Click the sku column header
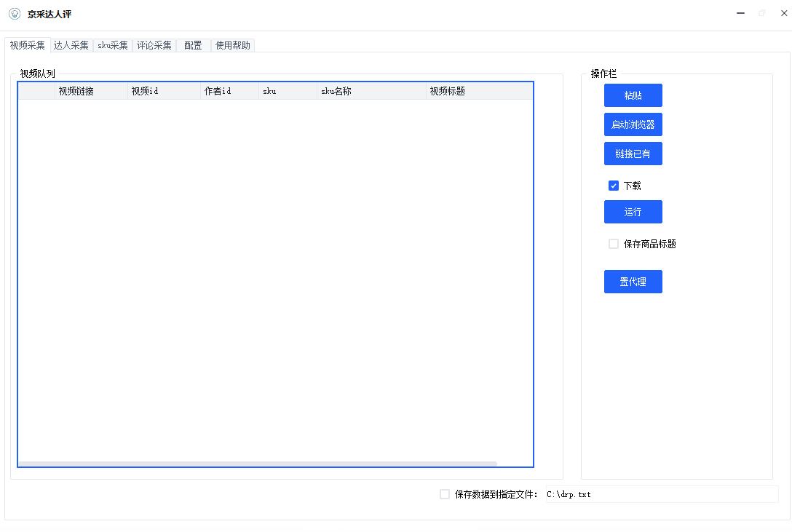This screenshot has width=792, height=532. click(288, 91)
